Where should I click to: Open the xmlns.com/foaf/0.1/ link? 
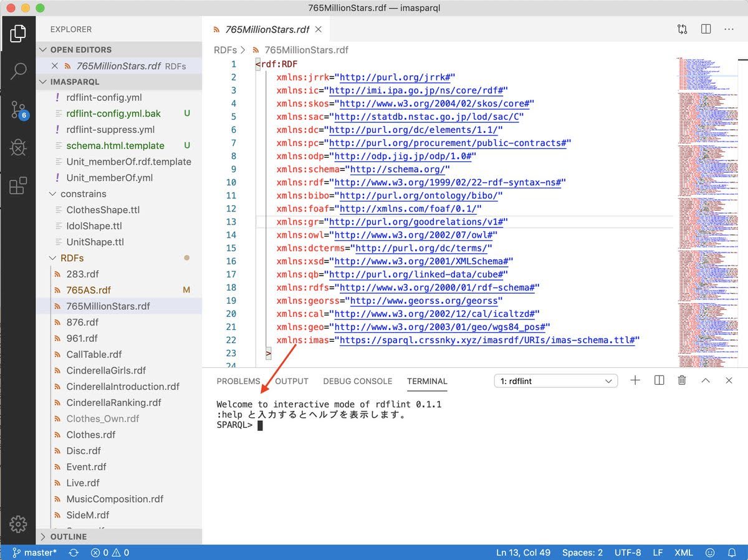tap(408, 209)
